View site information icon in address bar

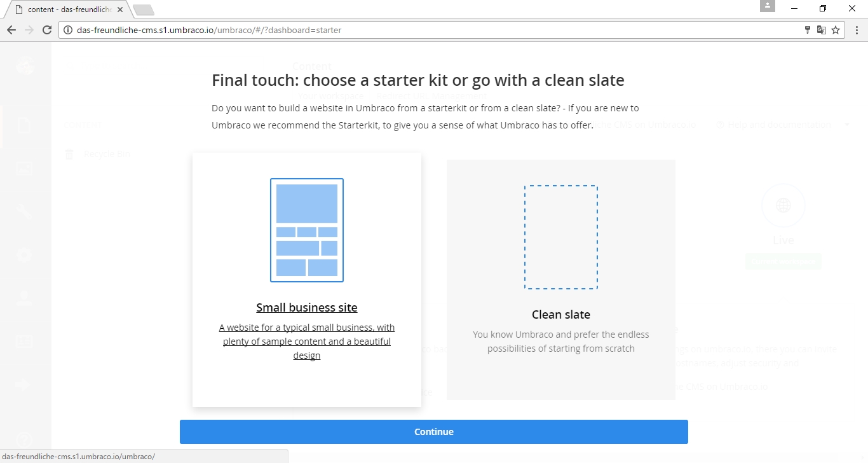[x=68, y=30]
